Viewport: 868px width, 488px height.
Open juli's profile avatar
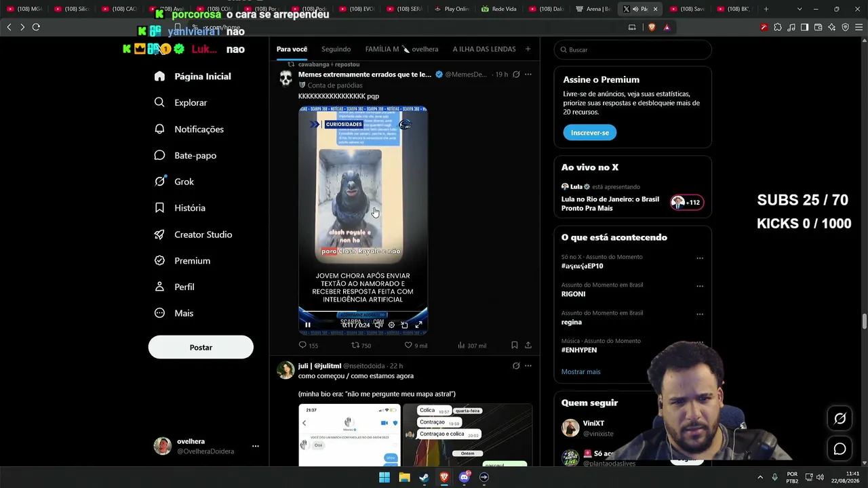coord(285,370)
